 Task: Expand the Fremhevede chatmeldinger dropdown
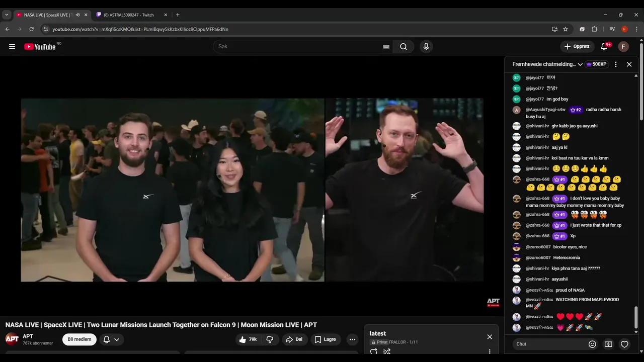547,64
